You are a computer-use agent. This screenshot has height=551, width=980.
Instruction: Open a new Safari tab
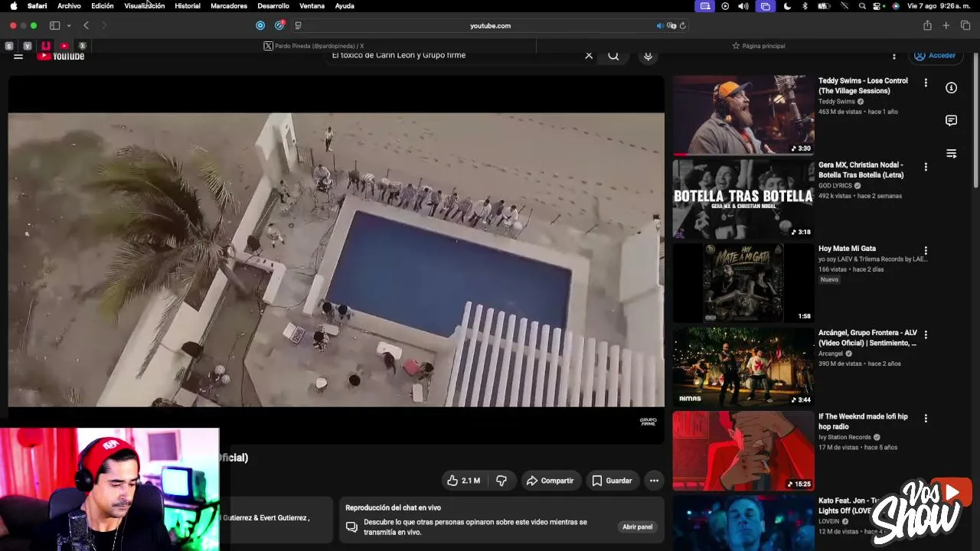pos(946,25)
